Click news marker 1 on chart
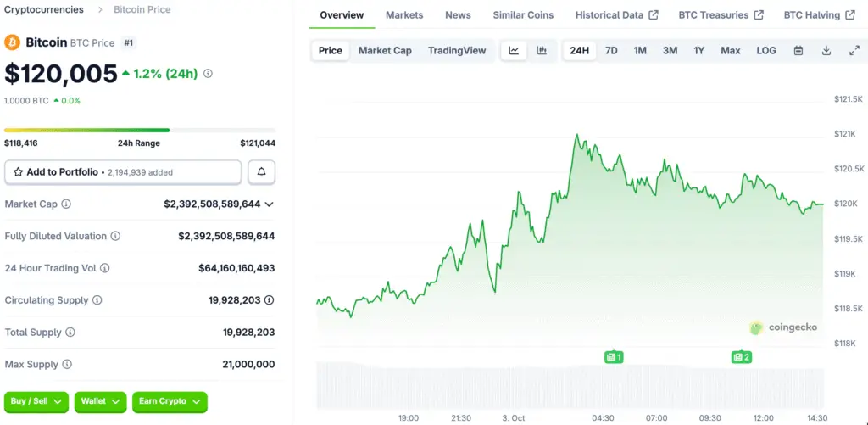The width and height of the screenshot is (868, 425). [614, 357]
